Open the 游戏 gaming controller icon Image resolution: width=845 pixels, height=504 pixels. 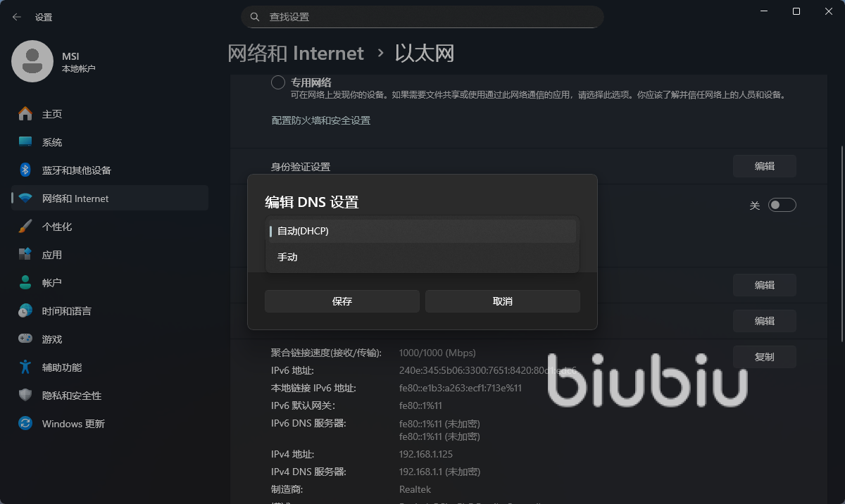25,339
